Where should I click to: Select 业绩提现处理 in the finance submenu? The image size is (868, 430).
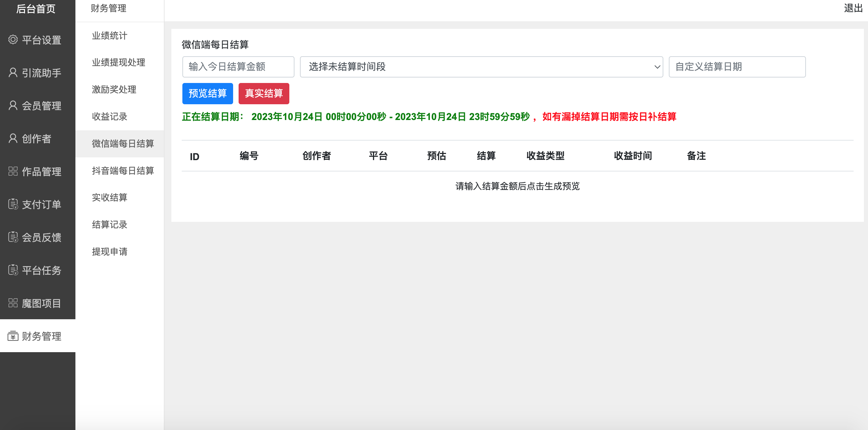point(119,62)
